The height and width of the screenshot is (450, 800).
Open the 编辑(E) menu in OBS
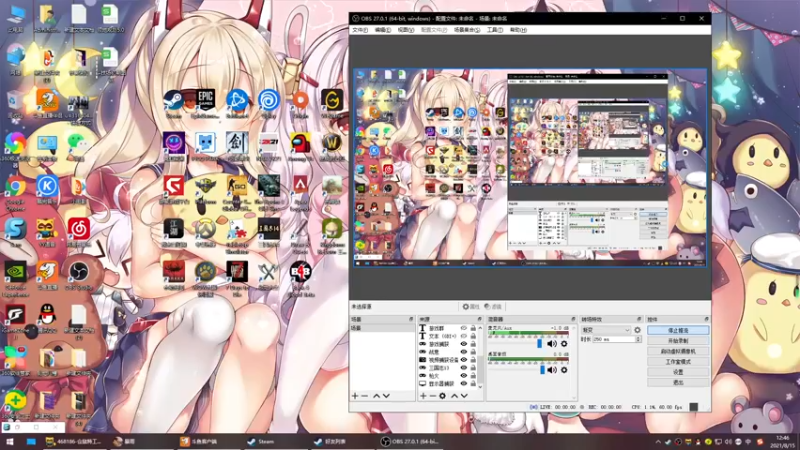[383, 30]
